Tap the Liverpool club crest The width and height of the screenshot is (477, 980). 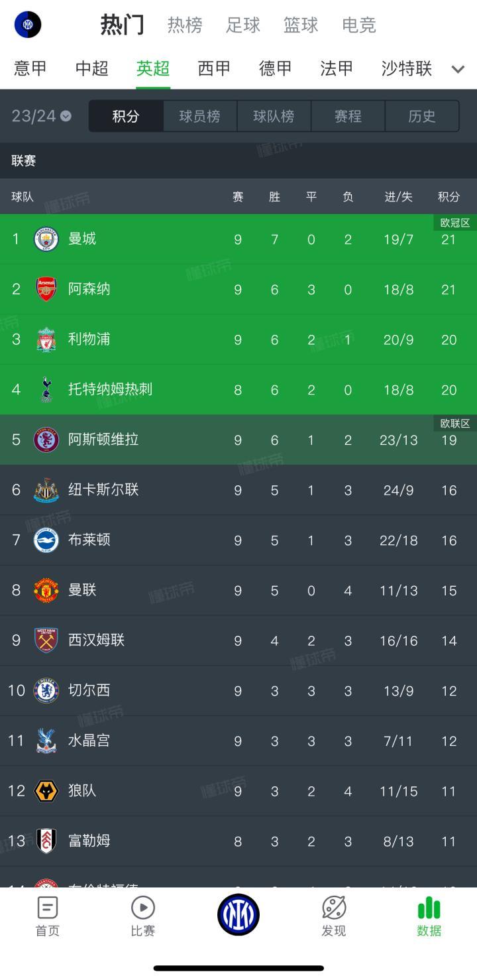tap(46, 339)
